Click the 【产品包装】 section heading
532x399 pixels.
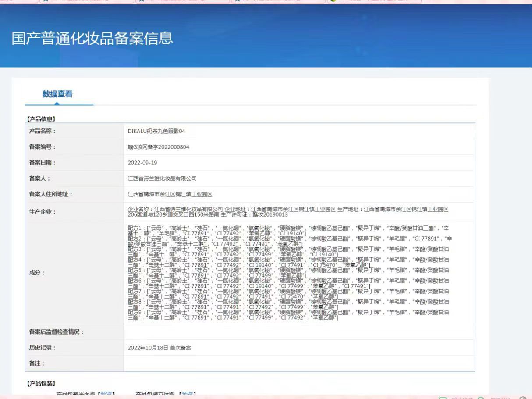pos(42,384)
